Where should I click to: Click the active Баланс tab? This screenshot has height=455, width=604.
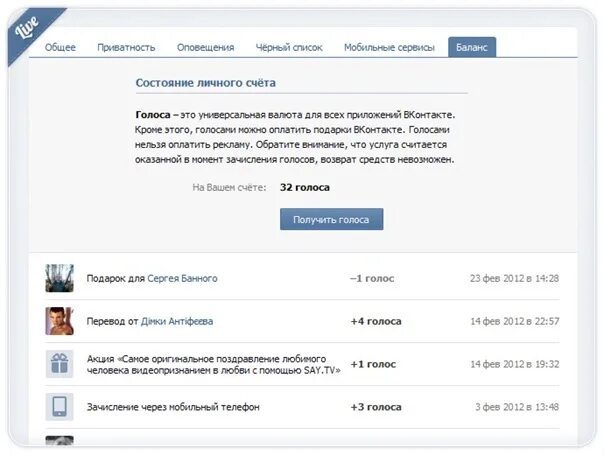click(472, 47)
